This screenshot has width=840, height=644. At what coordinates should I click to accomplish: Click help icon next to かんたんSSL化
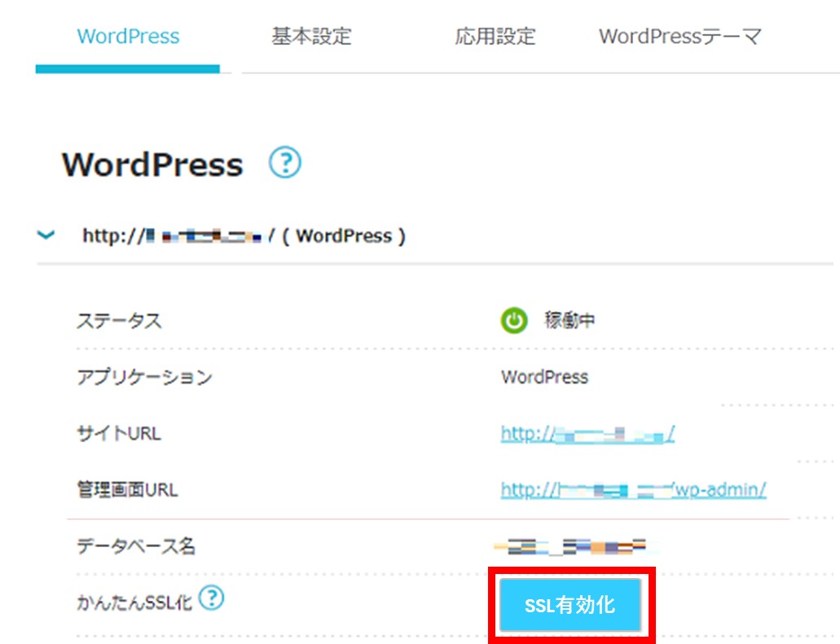pyautogui.click(x=212, y=598)
